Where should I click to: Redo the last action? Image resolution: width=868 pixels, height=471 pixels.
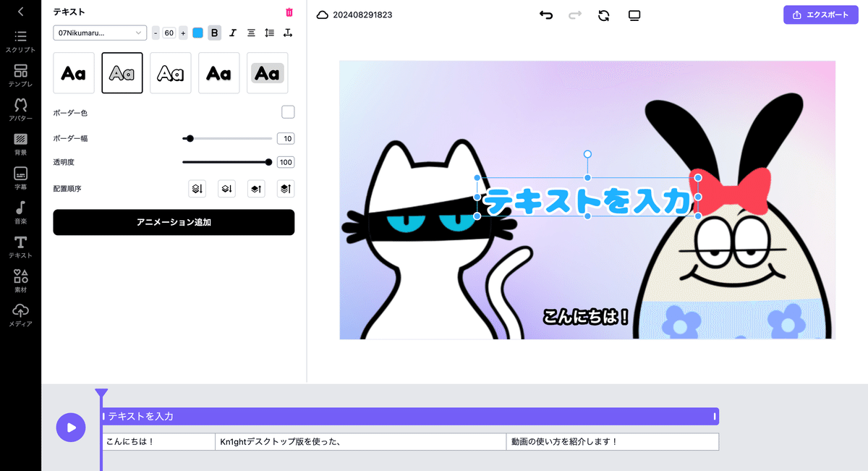575,15
